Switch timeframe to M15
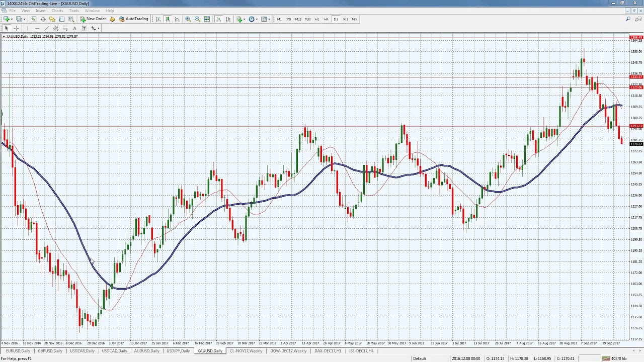This screenshot has height=362, width=644. pyautogui.click(x=298, y=19)
